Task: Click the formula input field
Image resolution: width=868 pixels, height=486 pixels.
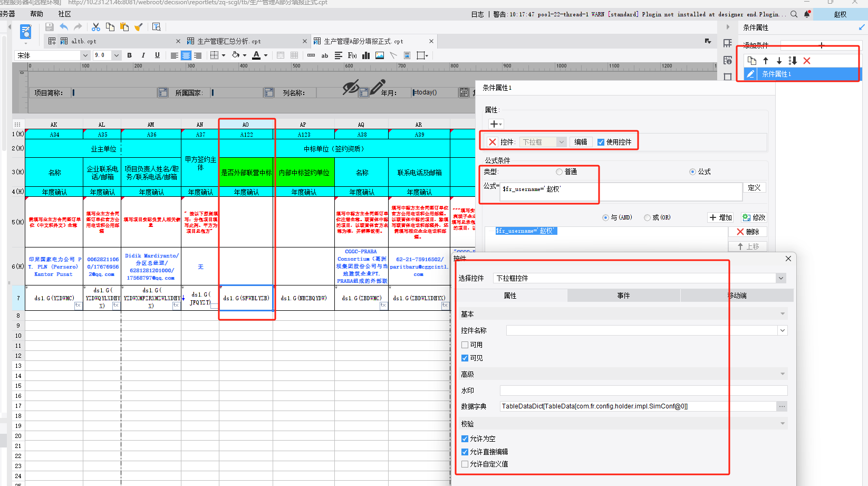Action: (x=621, y=192)
